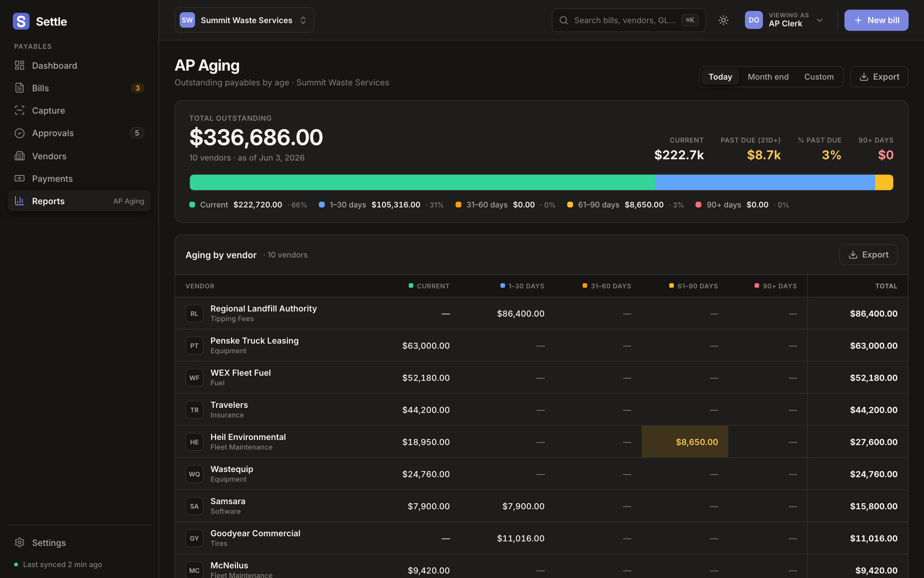Click the WEX Fleet Fuel row total $52,180.00
This screenshot has height=578, width=924.
874,378
